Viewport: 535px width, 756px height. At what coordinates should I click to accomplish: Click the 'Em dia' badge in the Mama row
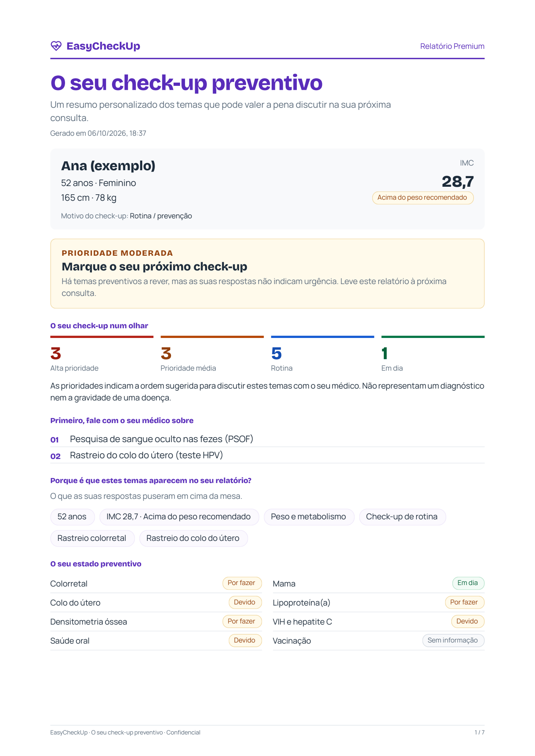[x=468, y=583]
